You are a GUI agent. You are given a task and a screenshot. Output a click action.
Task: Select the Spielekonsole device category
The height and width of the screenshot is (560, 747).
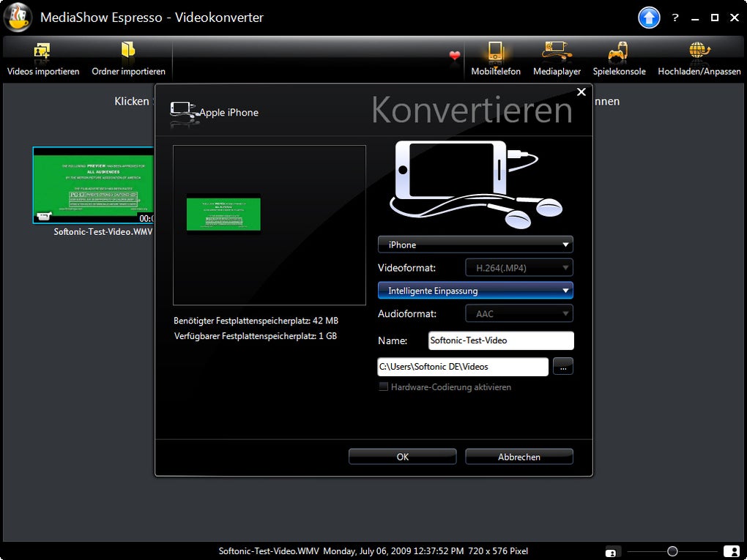click(619, 59)
